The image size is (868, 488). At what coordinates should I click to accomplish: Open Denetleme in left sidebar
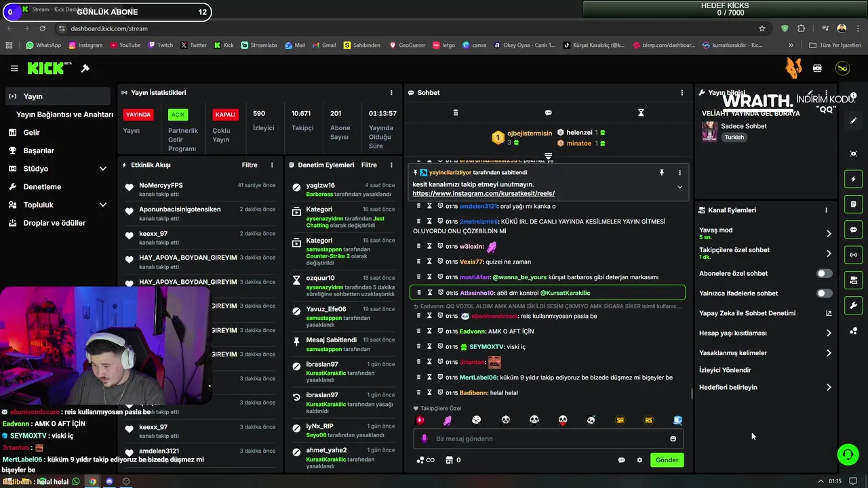pos(58,186)
